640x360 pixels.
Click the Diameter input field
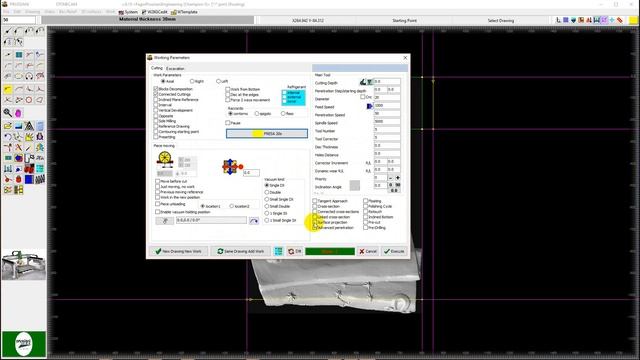point(387,98)
